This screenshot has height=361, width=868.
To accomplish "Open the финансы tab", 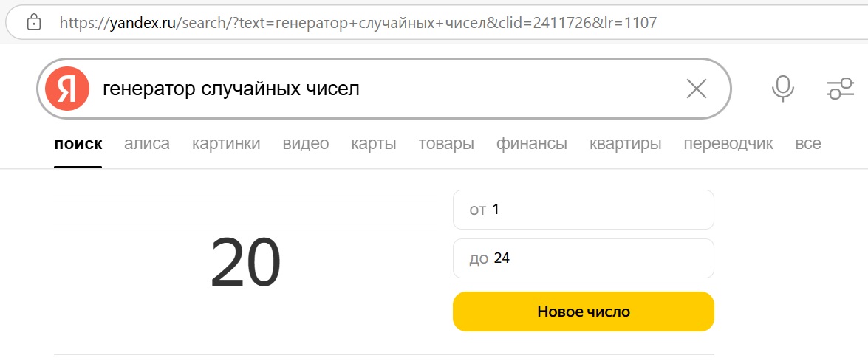I will [x=531, y=144].
